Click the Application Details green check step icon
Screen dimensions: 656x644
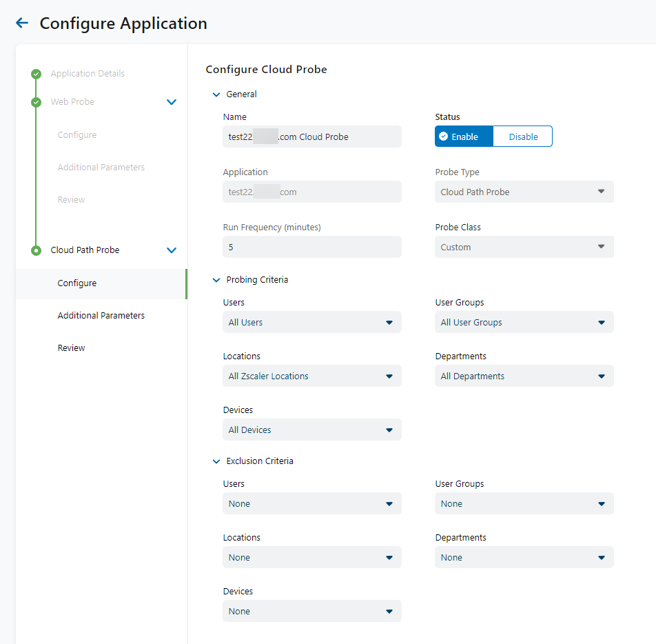tap(37, 74)
